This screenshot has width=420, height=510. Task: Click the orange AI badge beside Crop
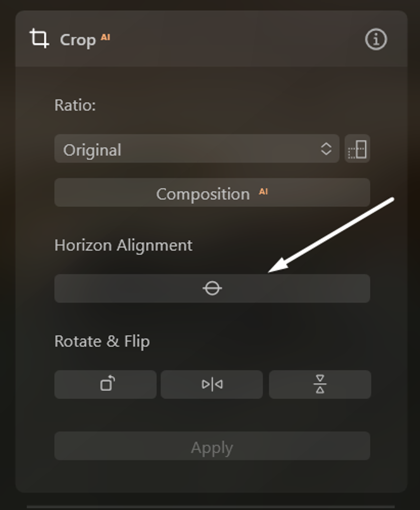(105, 37)
